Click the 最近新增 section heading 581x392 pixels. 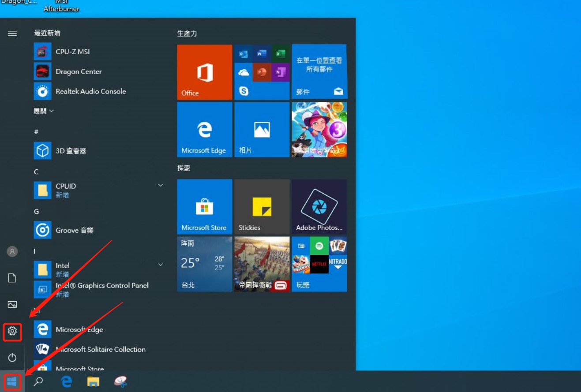(47, 33)
